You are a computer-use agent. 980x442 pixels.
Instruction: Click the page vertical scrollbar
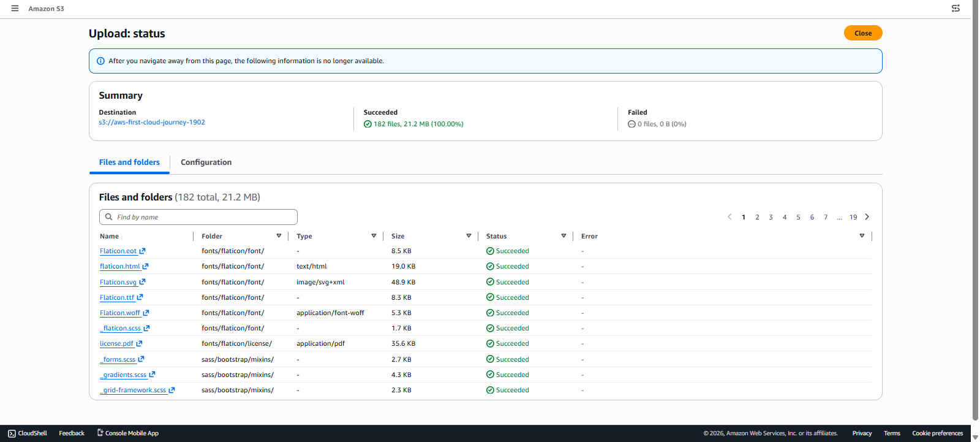pos(975,211)
